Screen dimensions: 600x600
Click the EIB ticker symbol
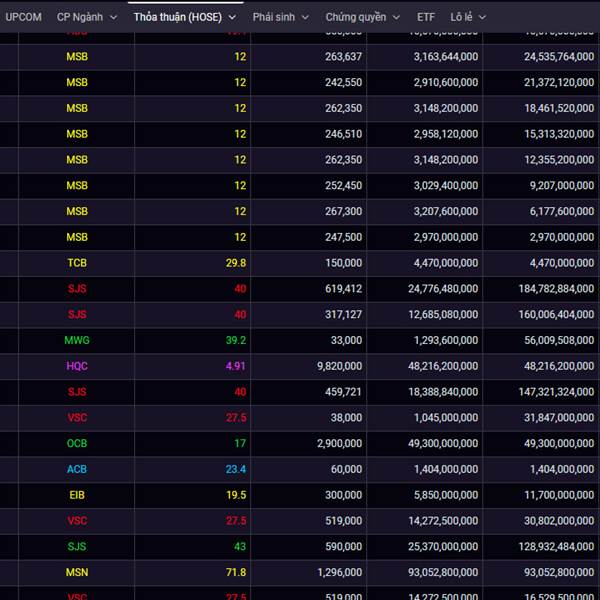[x=77, y=495]
